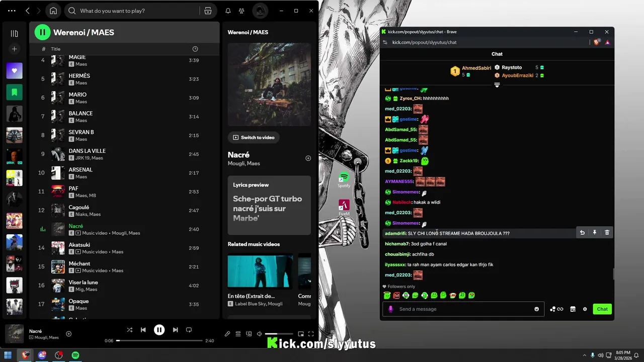Reply to adamdrifi's message

click(582, 232)
